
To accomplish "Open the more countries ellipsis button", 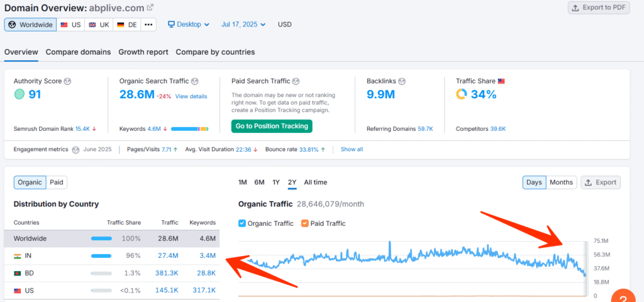I will (148, 25).
